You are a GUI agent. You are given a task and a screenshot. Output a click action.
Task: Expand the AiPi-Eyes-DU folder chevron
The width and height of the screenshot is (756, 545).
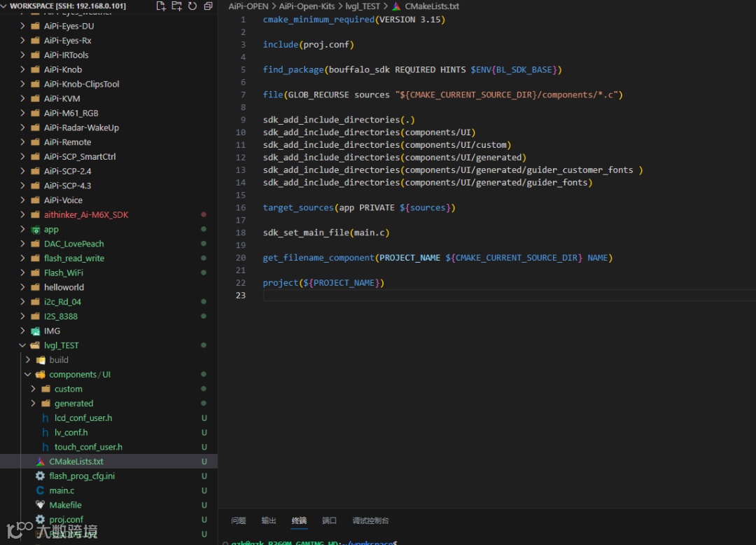click(22, 26)
